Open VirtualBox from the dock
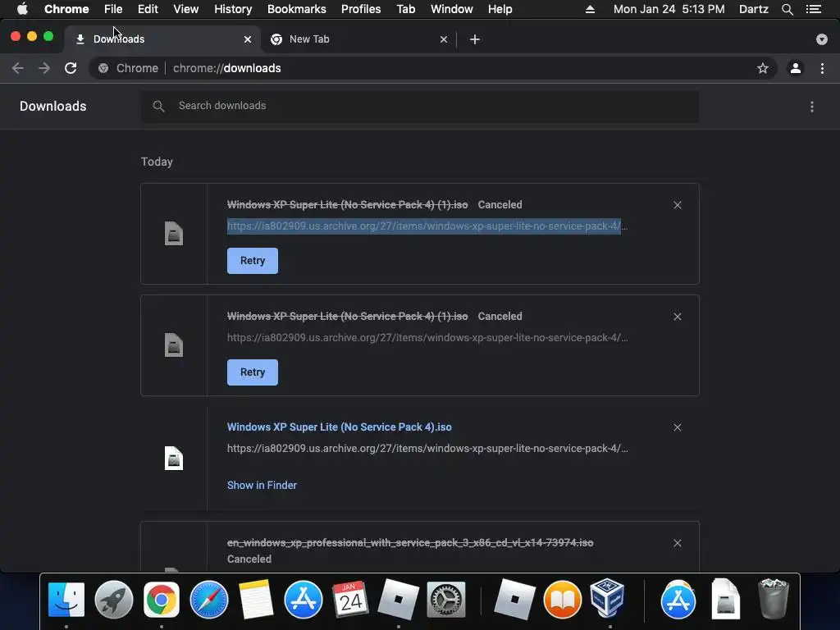Viewport: 840px width, 630px height. [608, 598]
